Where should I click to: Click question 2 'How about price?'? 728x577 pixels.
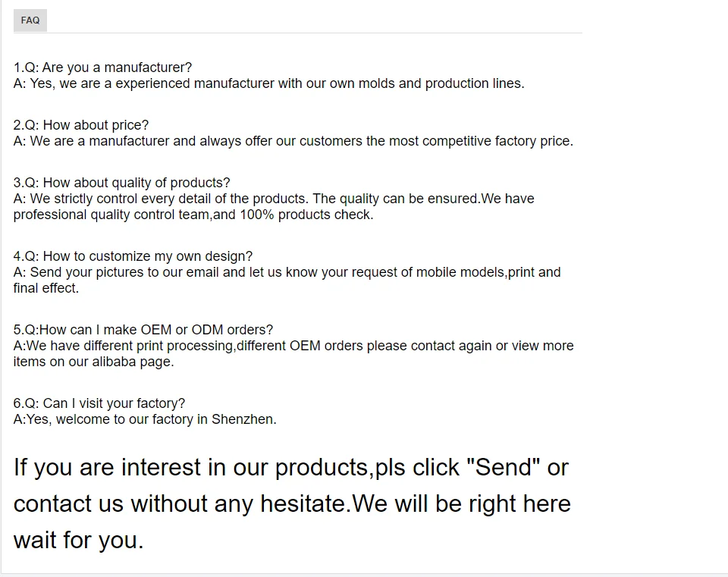click(81, 125)
